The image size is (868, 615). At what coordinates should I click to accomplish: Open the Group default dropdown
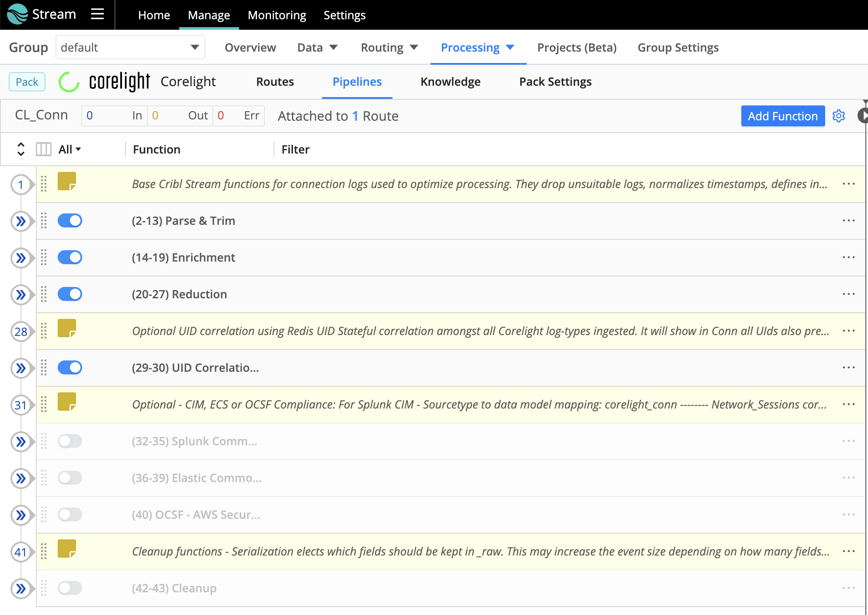coord(130,47)
